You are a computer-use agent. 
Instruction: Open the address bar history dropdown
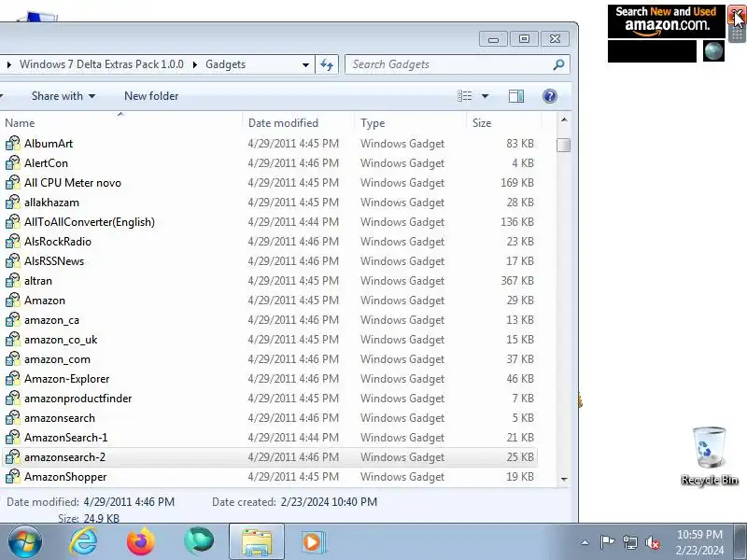coord(305,64)
